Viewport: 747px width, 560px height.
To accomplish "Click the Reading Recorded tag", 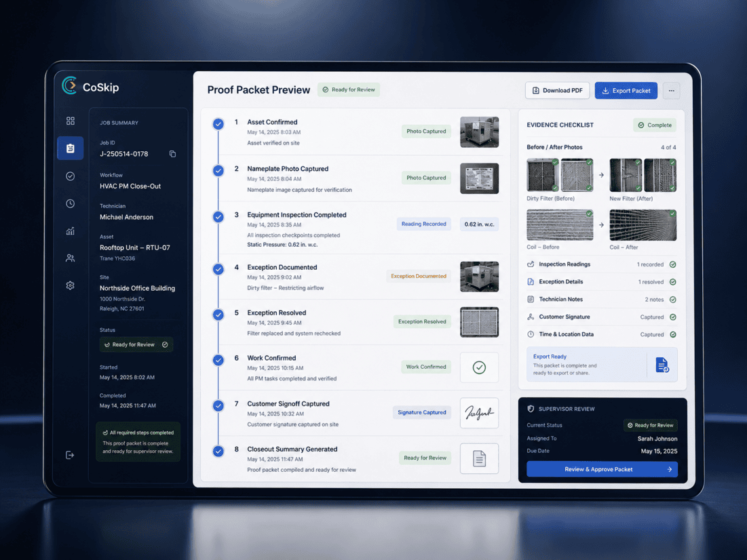I will pyautogui.click(x=423, y=224).
